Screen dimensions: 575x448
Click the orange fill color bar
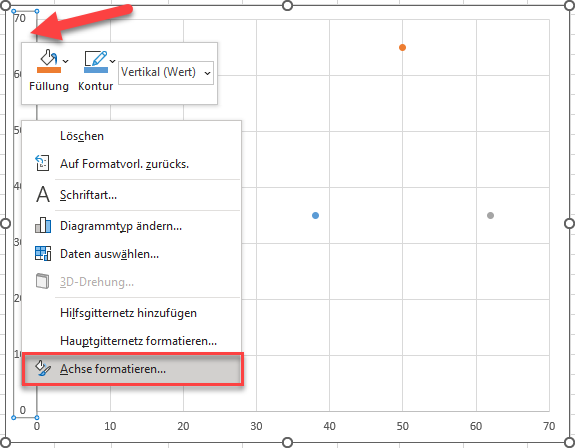49,70
